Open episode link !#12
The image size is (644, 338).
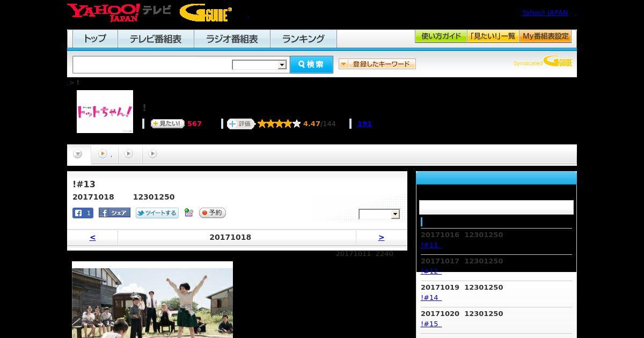click(431, 271)
